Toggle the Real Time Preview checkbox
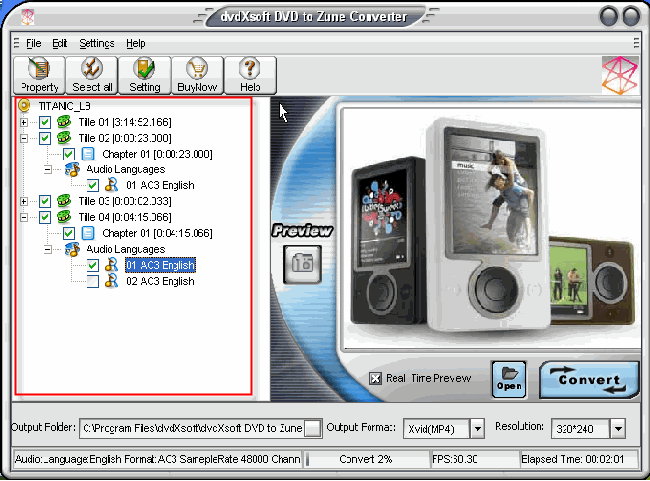The width and height of the screenshot is (650, 481). click(x=375, y=378)
